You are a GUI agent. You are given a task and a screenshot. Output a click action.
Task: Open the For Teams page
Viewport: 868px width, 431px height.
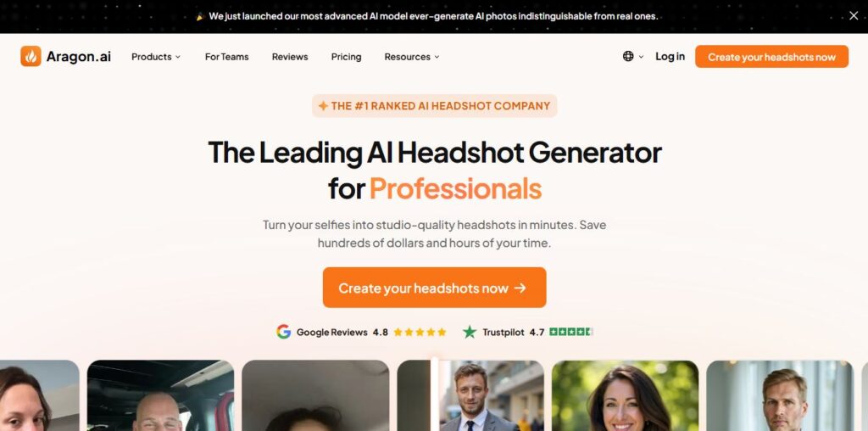coord(226,57)
